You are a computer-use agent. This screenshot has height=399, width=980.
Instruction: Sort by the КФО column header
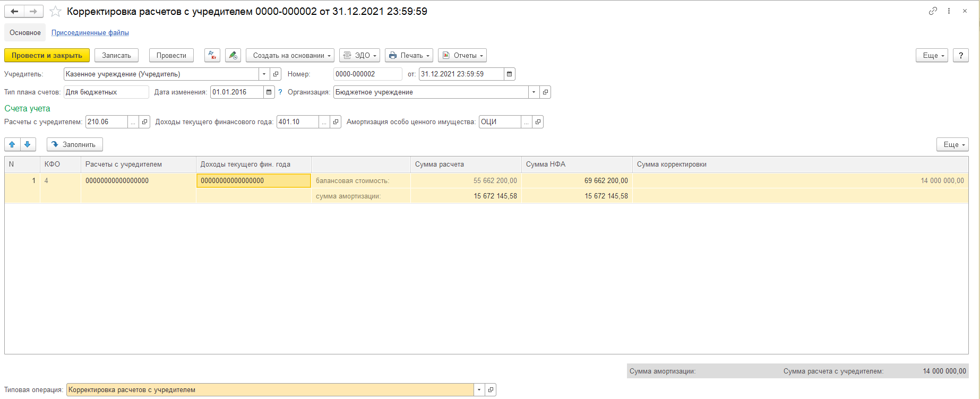pyautogui.click(x=60, y=164)
